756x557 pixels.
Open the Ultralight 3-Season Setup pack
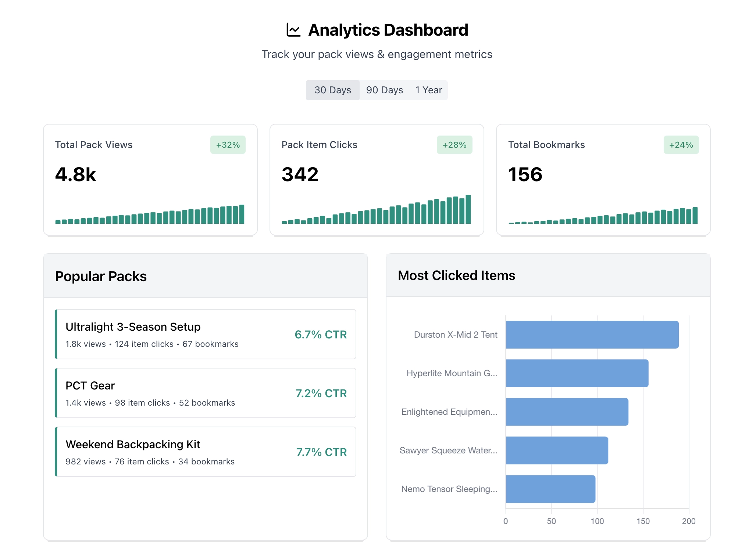[x=133, y=327]
